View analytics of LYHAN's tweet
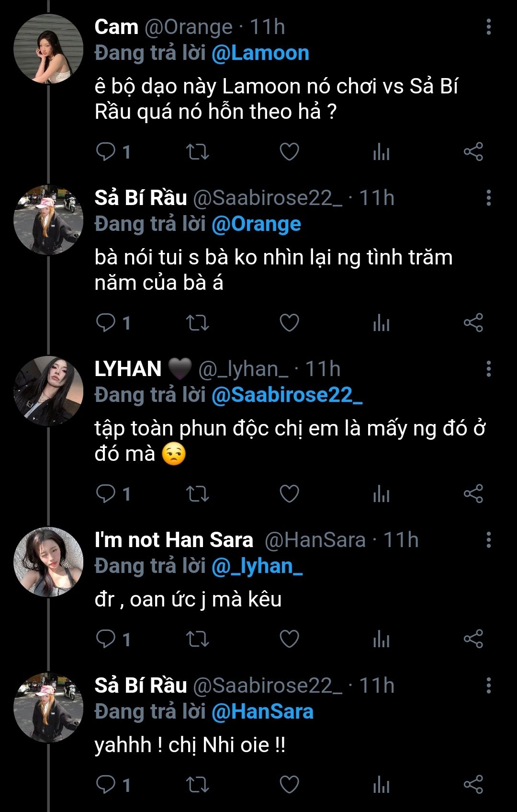The height and width of the screenshot is (812, 517). [x=381, y=494]
